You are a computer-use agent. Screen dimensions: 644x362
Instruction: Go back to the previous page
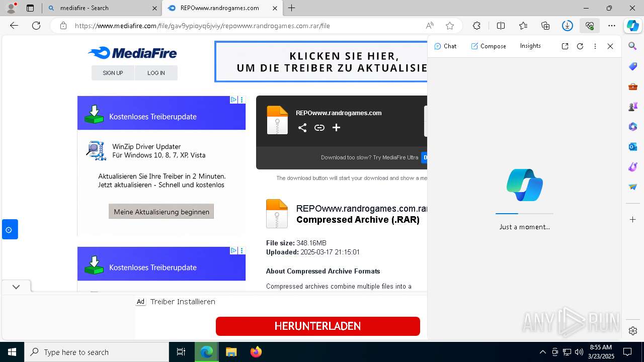coord(14,26)
